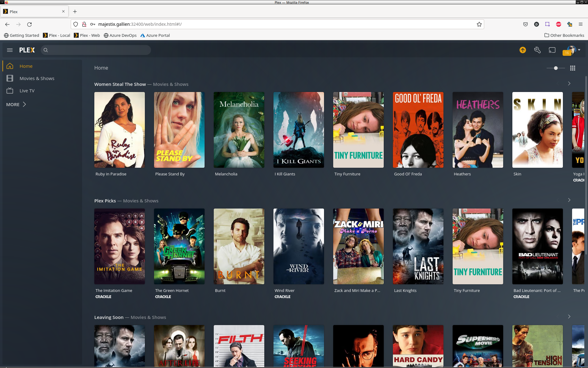Open the Other Bookmarks folder
588x368 pixels.
pos(564,35)
